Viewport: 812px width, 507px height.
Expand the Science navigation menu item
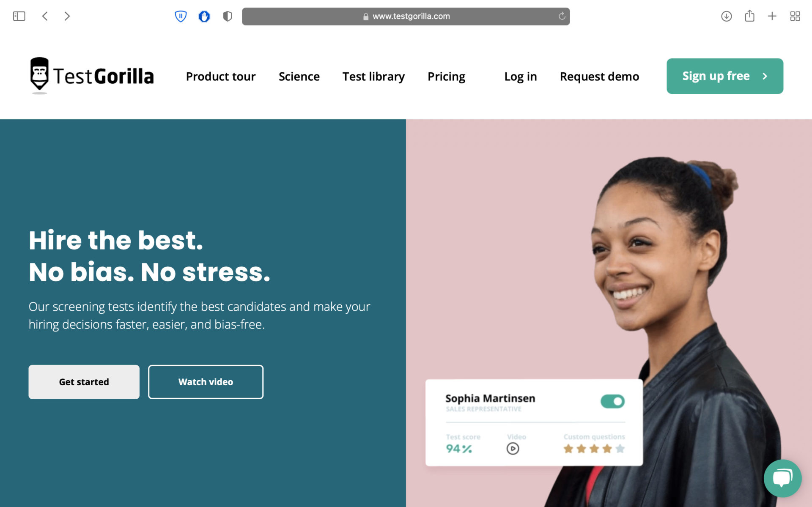coord(299,76)
